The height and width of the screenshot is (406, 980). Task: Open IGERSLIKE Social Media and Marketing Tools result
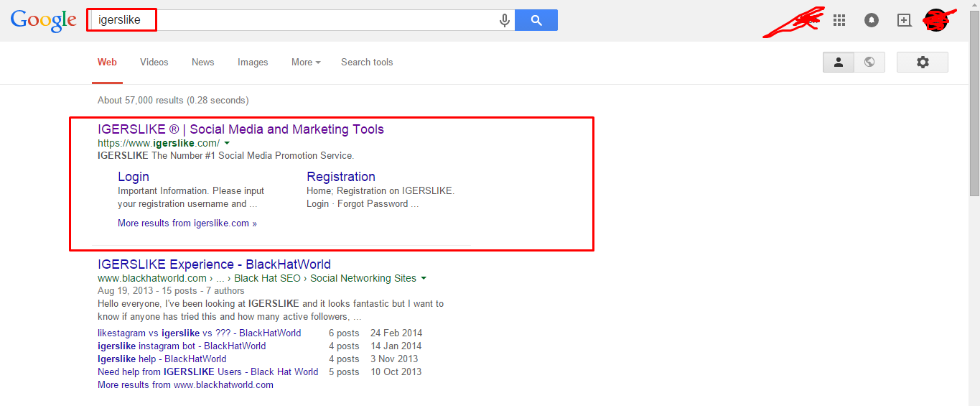pyautogui.click(x=241, y=129)
